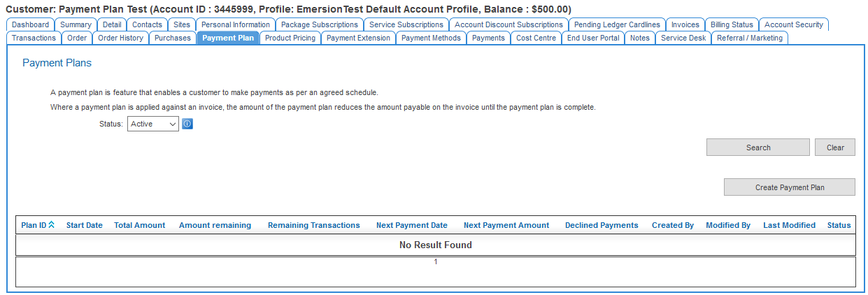Viewport: 868px width, 295px height.
Task: Sort by Start Date column header
Action: pyautogui.click(x=84, y=225)
